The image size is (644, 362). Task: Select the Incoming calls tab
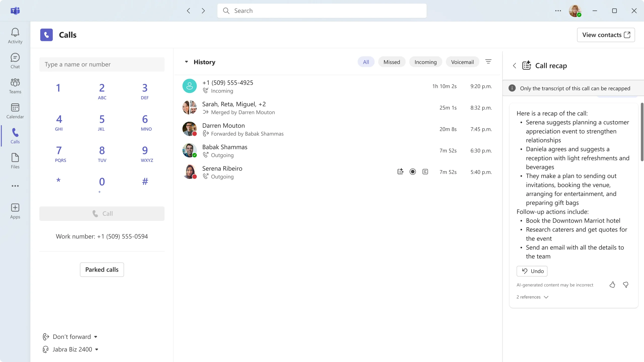tap(425, 62)
